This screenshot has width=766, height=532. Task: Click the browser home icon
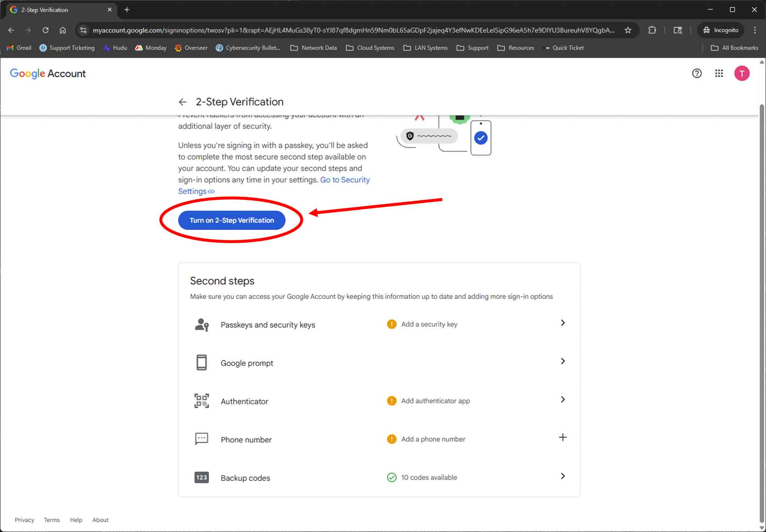pyautogui.click(x=62, y=30)
